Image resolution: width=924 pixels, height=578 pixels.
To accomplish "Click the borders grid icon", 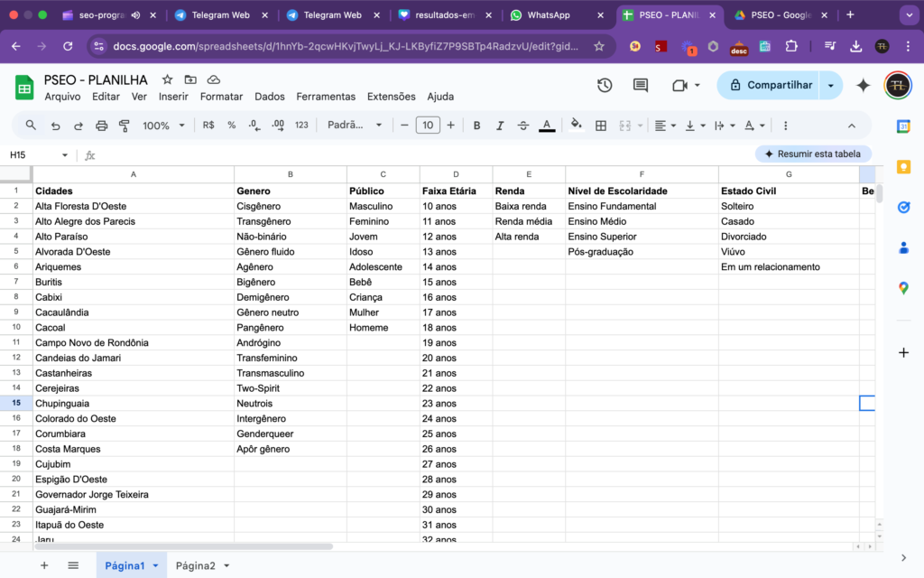I will point(601,126).
